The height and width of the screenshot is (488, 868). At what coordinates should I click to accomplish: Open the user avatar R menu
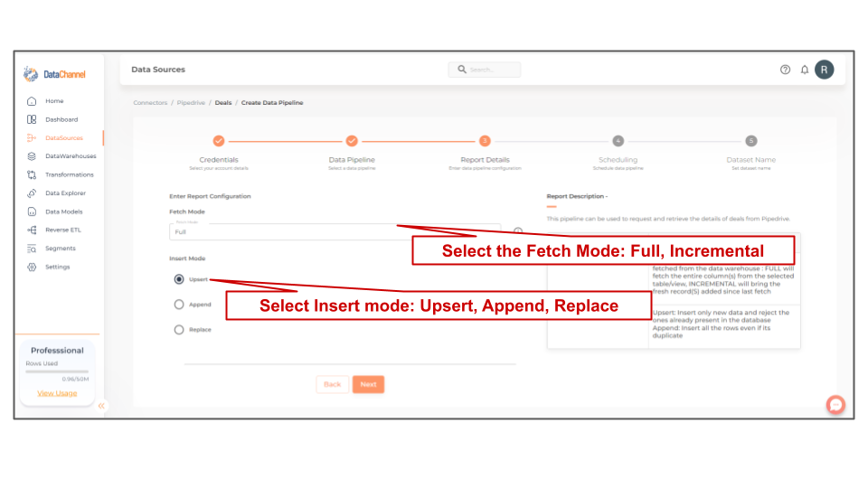click(x=825, y=70)
